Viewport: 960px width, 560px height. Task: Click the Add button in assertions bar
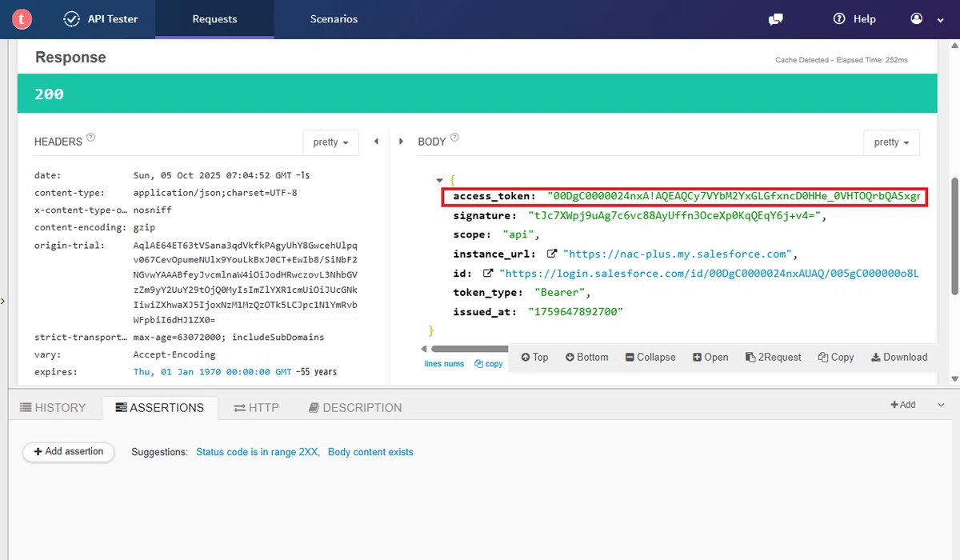pyautogui.click(x=903, y=405)
